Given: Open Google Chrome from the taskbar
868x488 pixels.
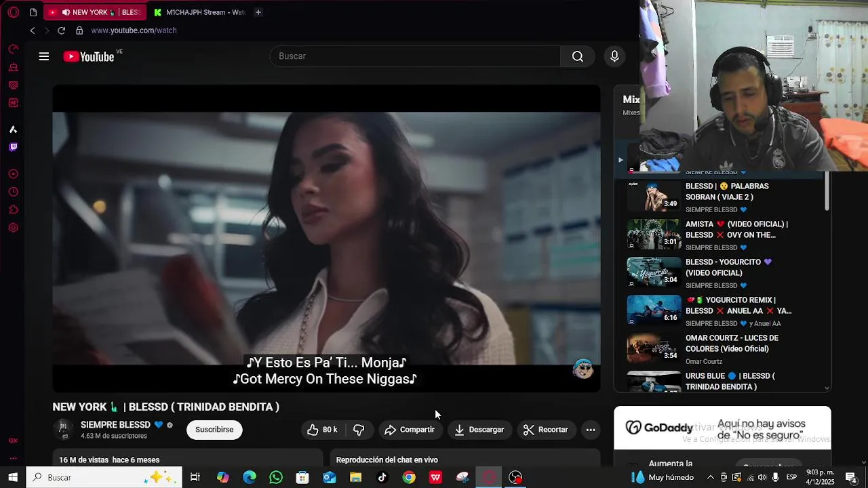Looking at the screenshot, I should click(x=409, y=477).
